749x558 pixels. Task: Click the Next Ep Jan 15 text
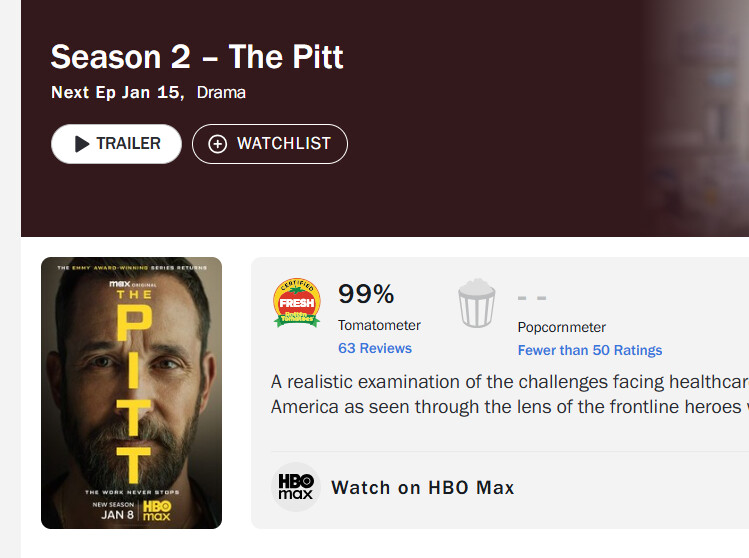(x=116, y=93)
